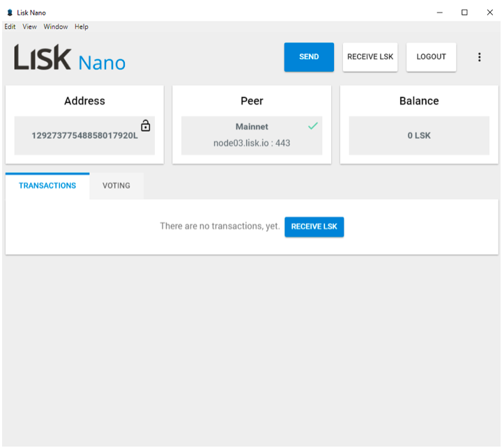Image resolution: width=502 pixels, height=448 pixels.
Task: Click RECEIVE LSK button in the header
Action: click(370, 57)
